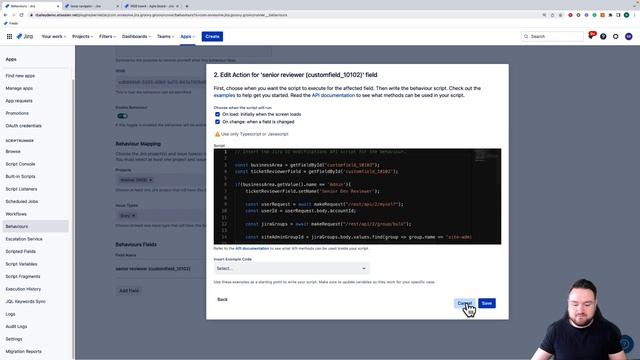
Task: Expand the Filters menu
Action: 107,36
